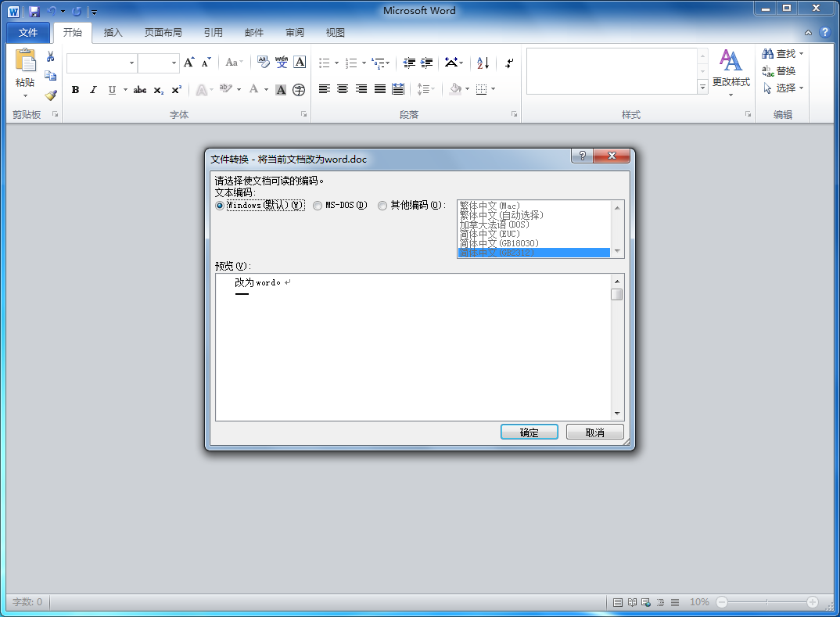
Task: Click the 取消 Cancel button
Action: (594, 432)
